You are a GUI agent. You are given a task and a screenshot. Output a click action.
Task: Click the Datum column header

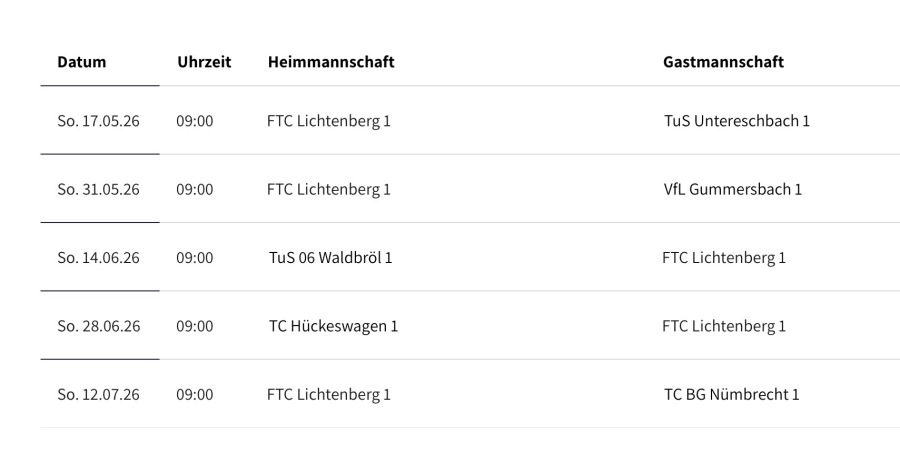[82, 62]
